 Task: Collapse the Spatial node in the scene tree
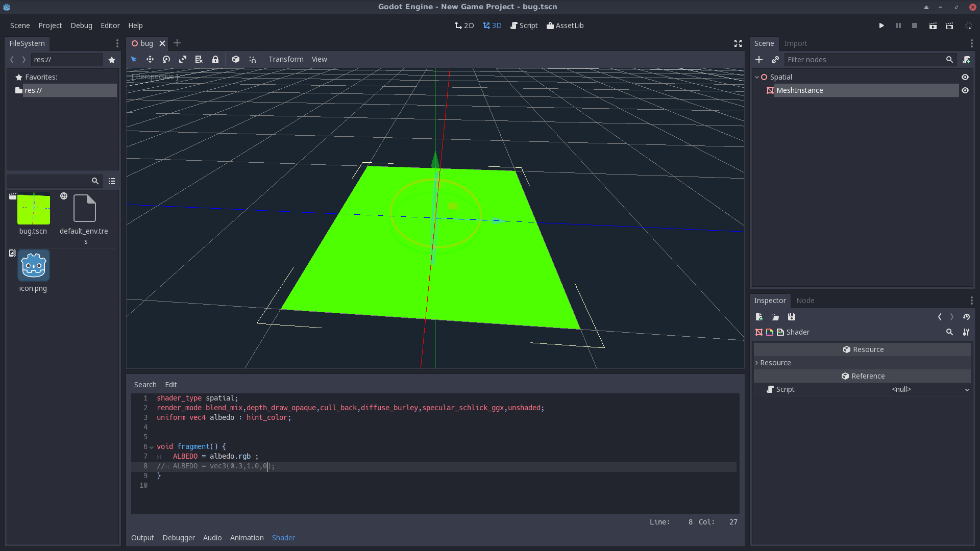(757, 77)
